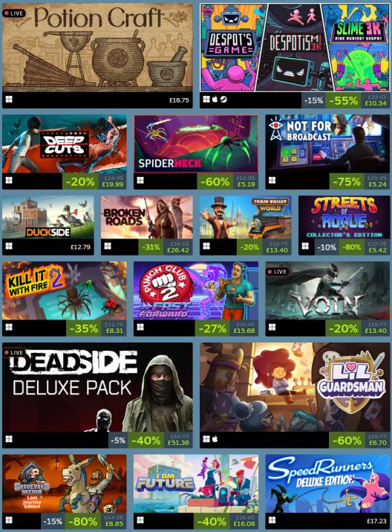This screenshot has width=392, height=532.
Task: Click the £51.36 price on Deadside Deluxe Pack
Action: point(178,442)
